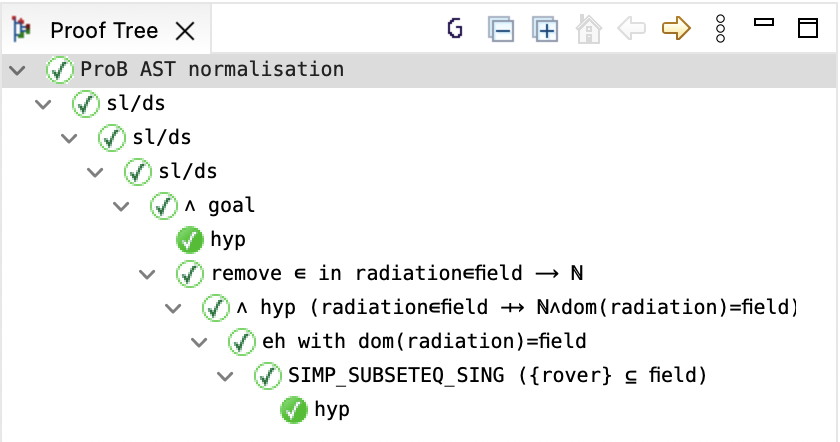Viewport: 840px width, 442px height.
Task: Collapse the SIMP_SUBSETEQ_SING node
Action: click(225, 376)
